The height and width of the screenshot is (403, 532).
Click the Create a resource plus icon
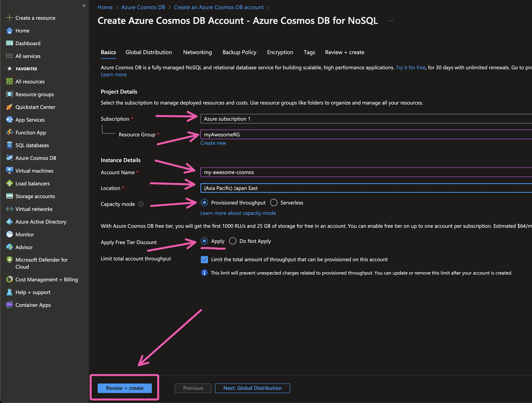[9, 18]
